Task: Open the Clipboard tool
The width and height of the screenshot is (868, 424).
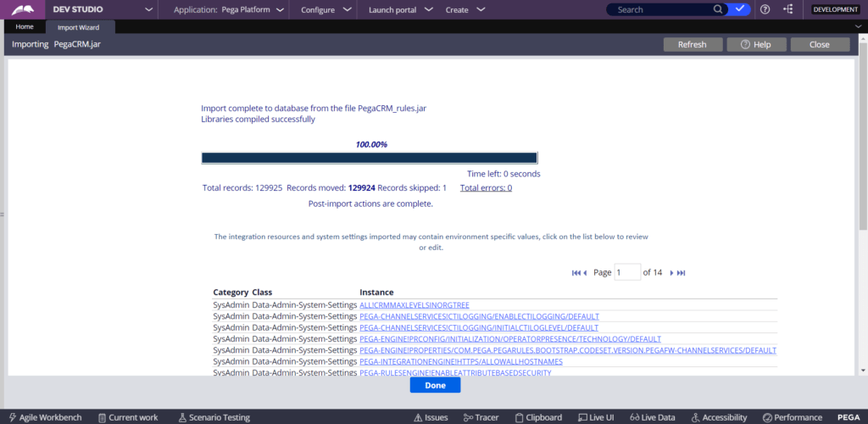Action: 538,417
